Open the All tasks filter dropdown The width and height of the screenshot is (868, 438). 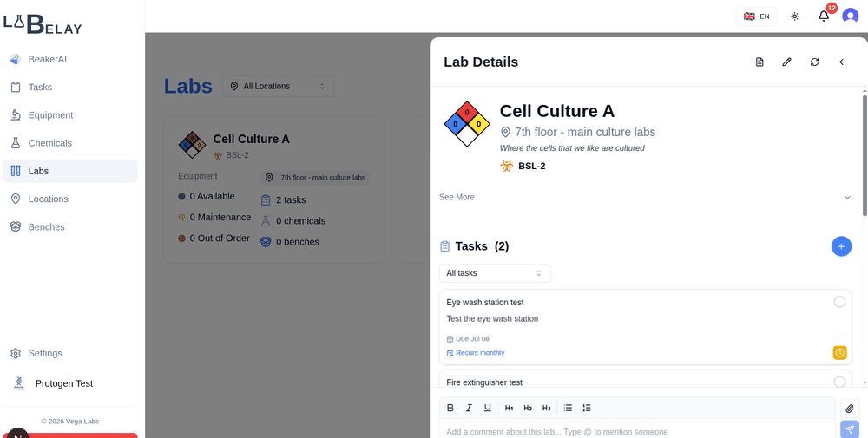pos(495,273)
